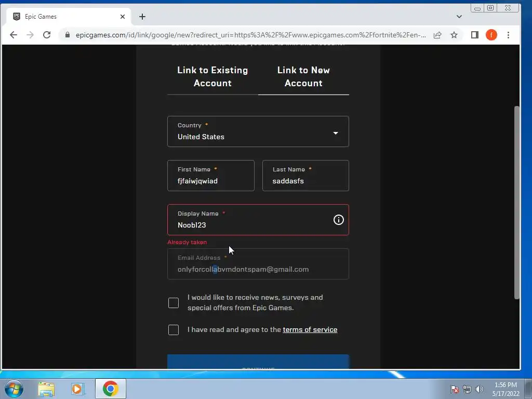532x399 pixels.
Task: Launch Windows Media Player from the taskbar
Action: 78,389
